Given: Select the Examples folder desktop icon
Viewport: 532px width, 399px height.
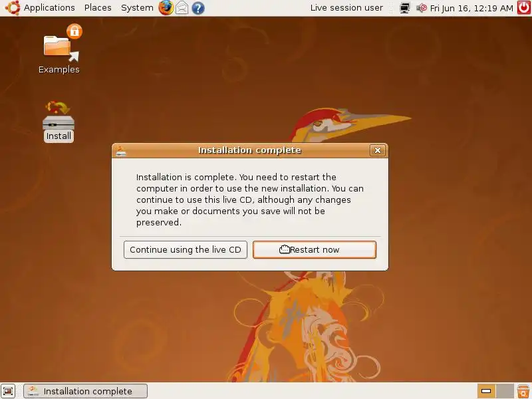Looking at the screenshot, I should [x=59, y=49].
